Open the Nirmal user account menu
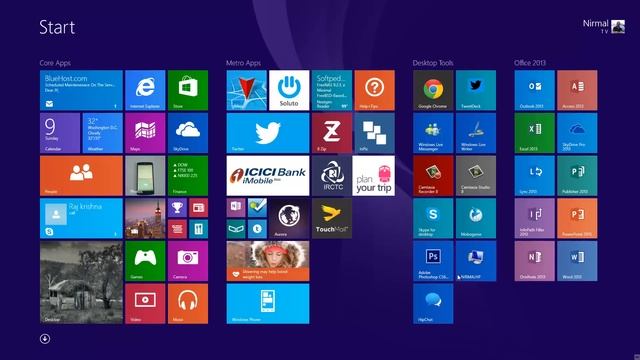This screenshot has width=640, height=360. tap(603, 26)
